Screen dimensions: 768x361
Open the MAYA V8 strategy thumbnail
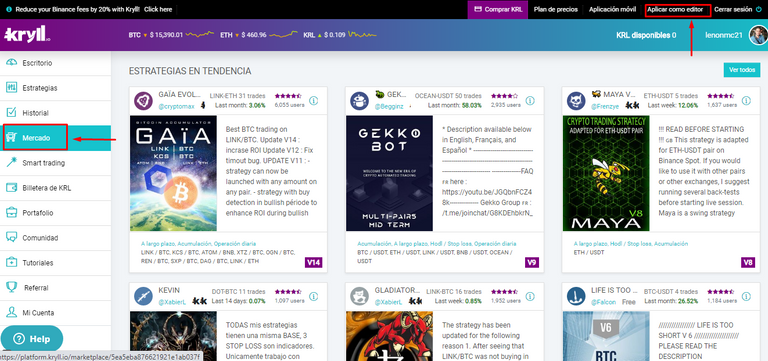[606, 173]
